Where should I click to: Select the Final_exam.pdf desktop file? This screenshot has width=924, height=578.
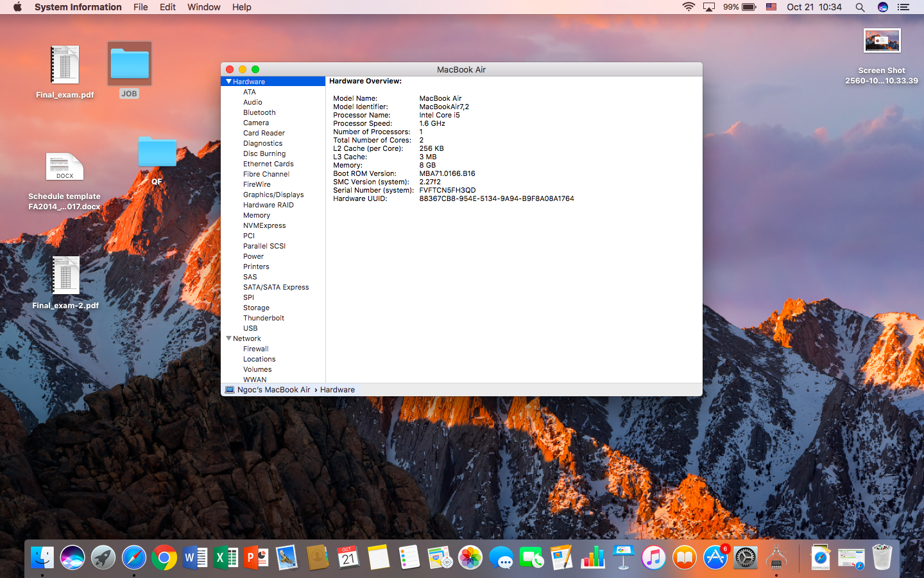point(65,65)
